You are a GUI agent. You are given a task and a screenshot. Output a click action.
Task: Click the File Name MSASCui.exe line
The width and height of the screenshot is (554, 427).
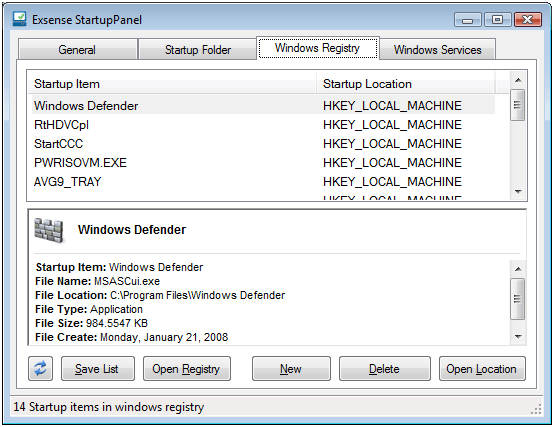pos(98,281)
